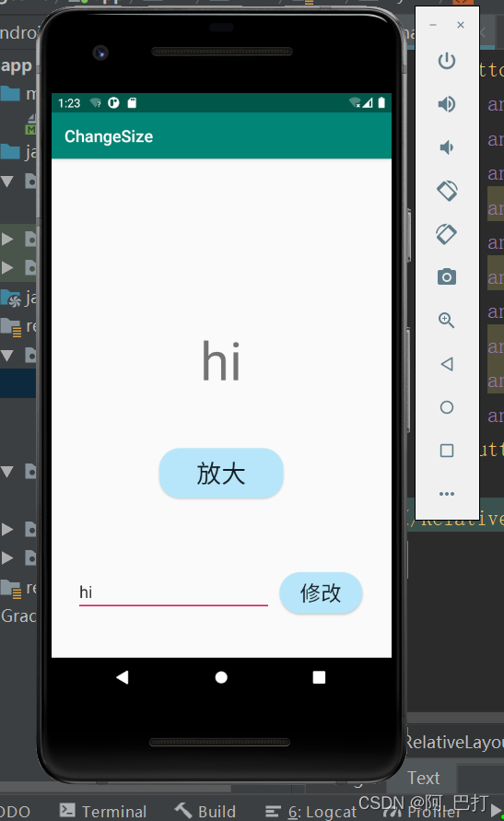Open extended controls three-dot menu
504x821 pixels.
click(x=447, y=494)
